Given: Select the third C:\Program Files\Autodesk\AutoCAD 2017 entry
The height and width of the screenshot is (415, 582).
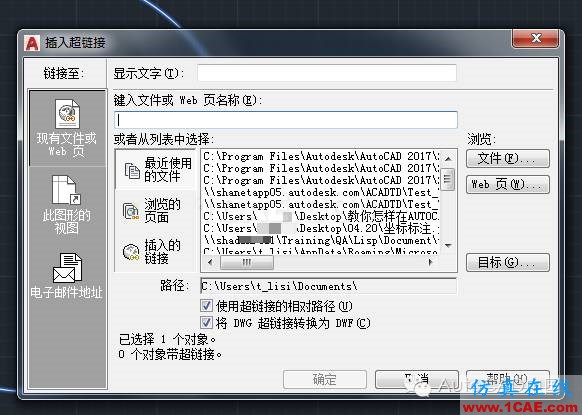Looking at the screenshot, I should [x=321, y=180].
